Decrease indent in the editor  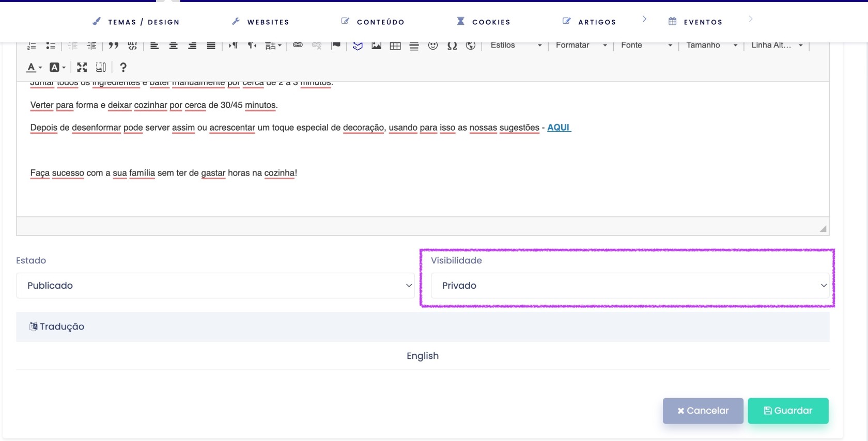[73, 45]
